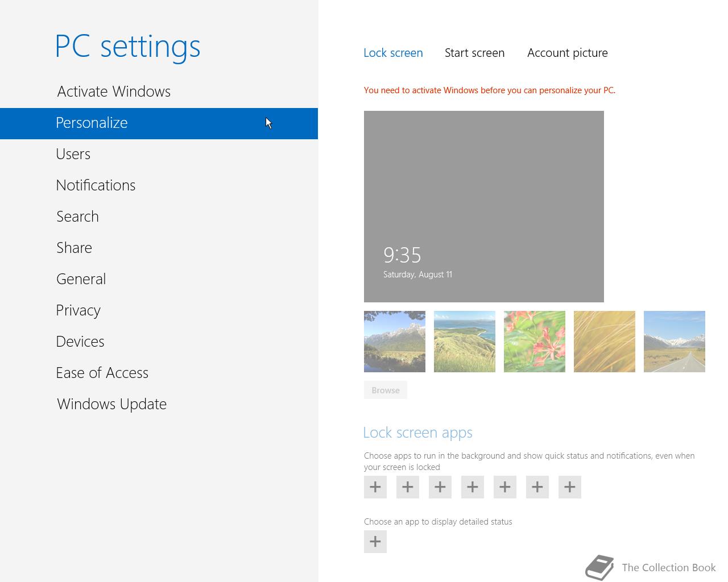Choose the mountain lake lock screen thumbnail
This screenshot has width=728, height=582.
(x=395, y=342)
